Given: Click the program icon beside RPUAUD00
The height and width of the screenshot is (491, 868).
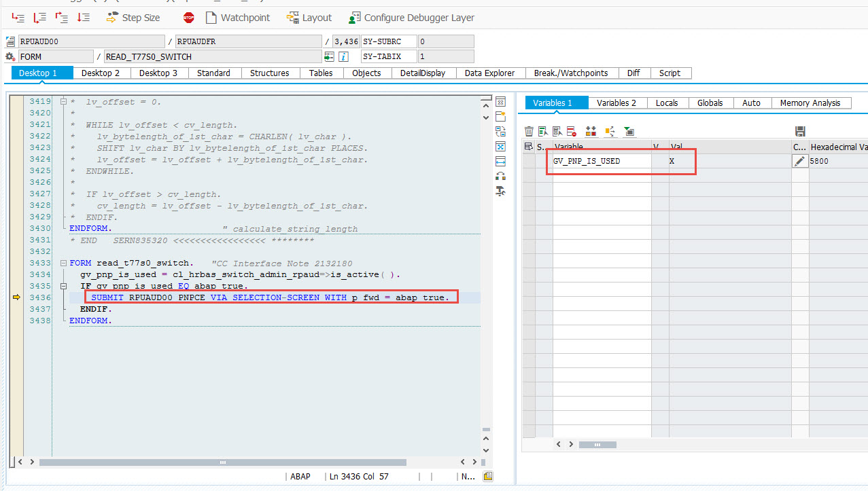Looking at the screenshot, I should pos(10,41).
